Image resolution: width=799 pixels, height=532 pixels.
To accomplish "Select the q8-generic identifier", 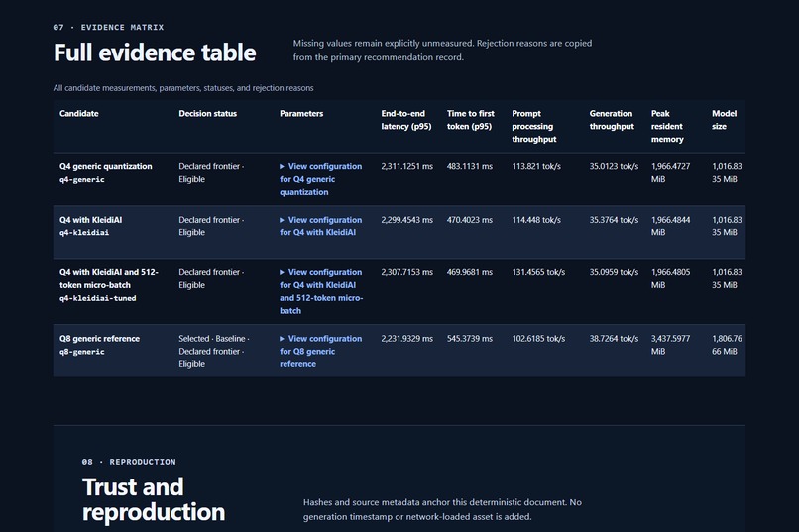I will click(x=82, y=352).
